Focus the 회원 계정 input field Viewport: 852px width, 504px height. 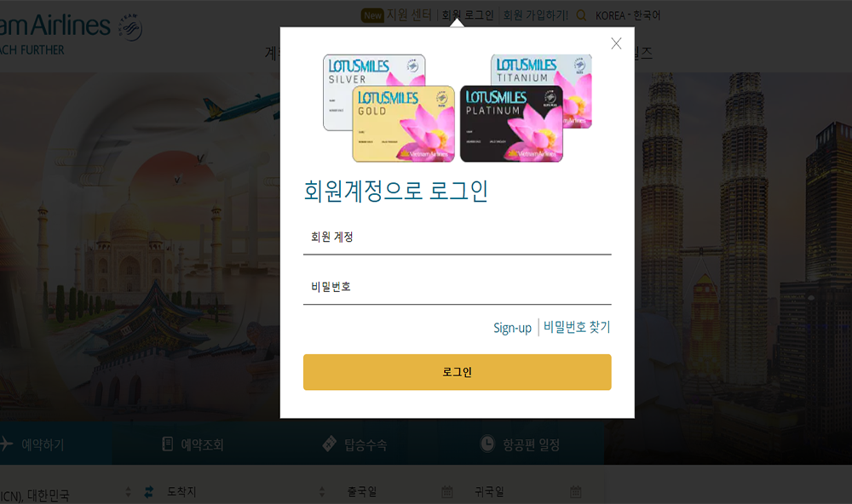tap(457, 238)
